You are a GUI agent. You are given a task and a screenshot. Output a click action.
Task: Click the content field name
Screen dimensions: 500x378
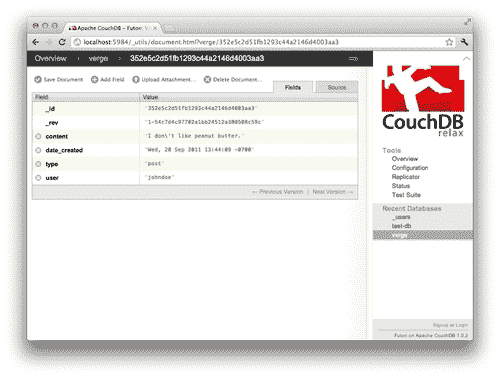click(57, 136)
